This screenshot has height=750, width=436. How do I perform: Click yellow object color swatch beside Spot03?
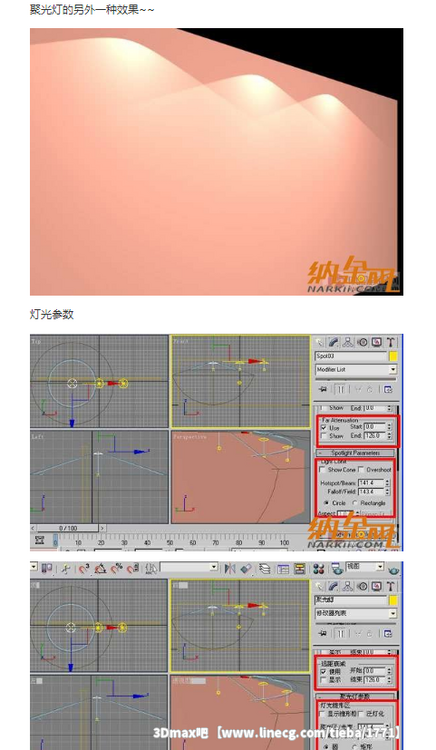tap(393, 356)
